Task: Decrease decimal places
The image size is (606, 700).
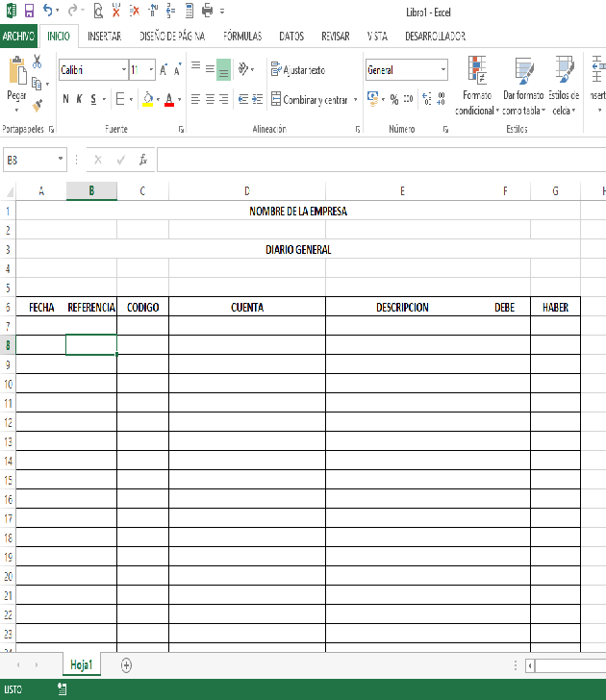Action: [x=442, y=99]
